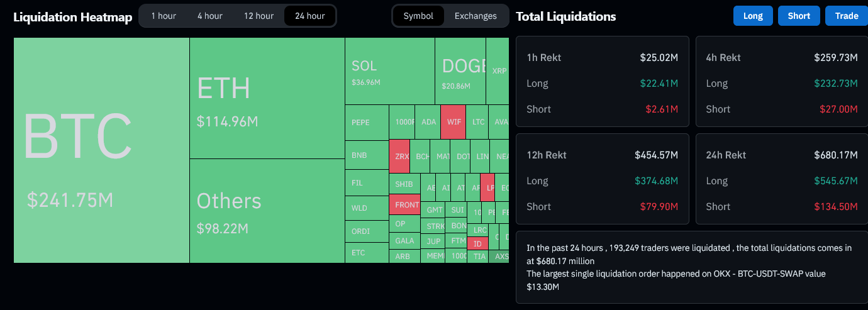868x310 pixels.
Task: Click the blue Long button
Action: pyautogui.click(x=753, y=16)
